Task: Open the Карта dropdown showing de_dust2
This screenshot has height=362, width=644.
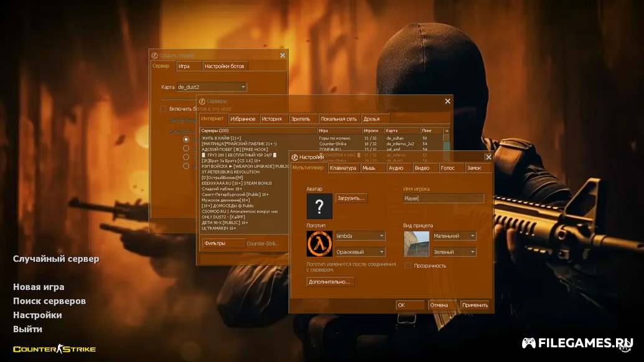Action: (x=212, y=87)
